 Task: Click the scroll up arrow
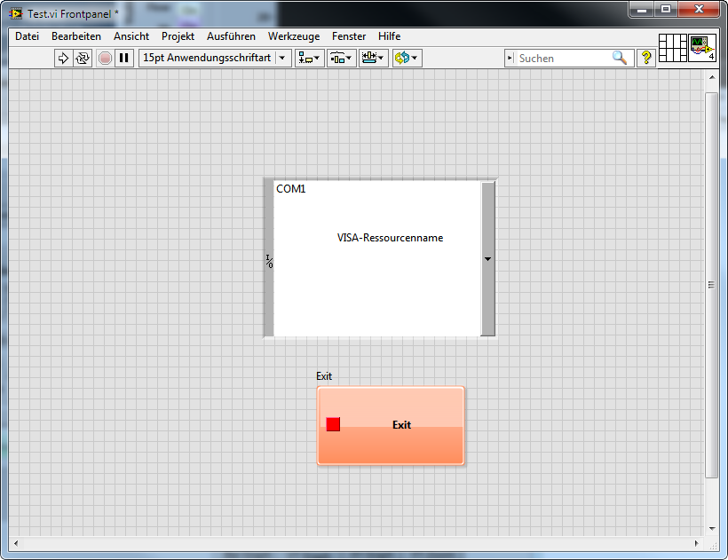click(712, 77)
